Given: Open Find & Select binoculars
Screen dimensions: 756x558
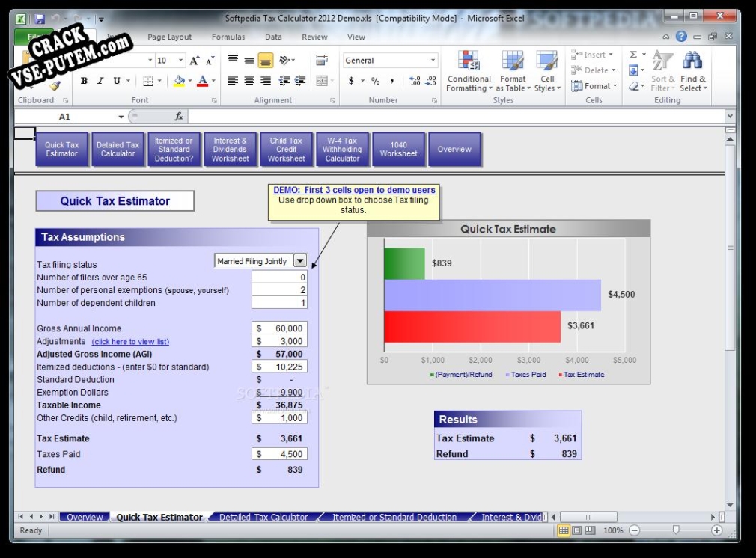Looking at the screenshot, I should [x=693, y=71].
